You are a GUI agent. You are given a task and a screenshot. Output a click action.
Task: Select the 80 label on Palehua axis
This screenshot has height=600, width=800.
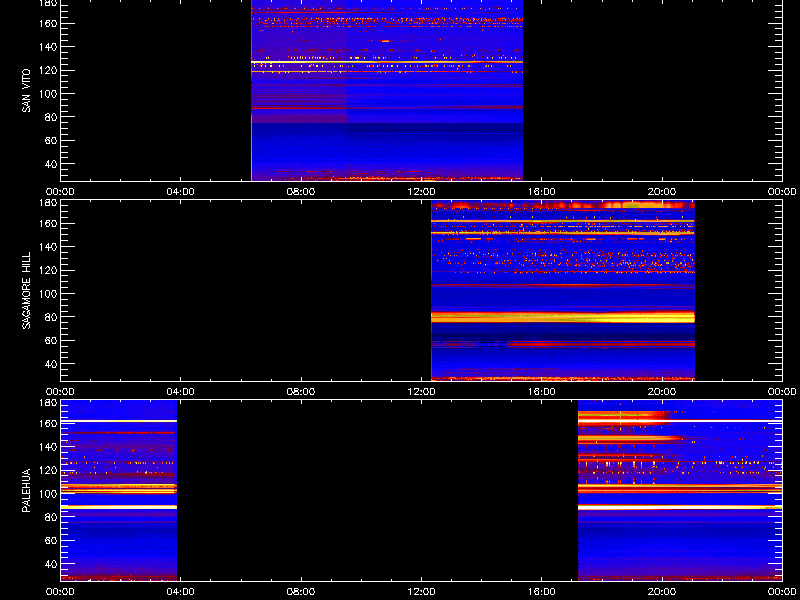[x=52, y=517]
